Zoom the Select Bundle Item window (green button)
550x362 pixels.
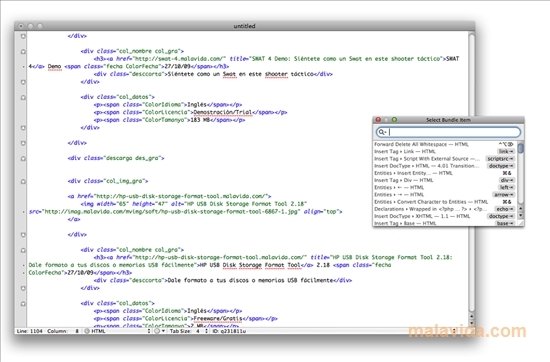[394, 120]
